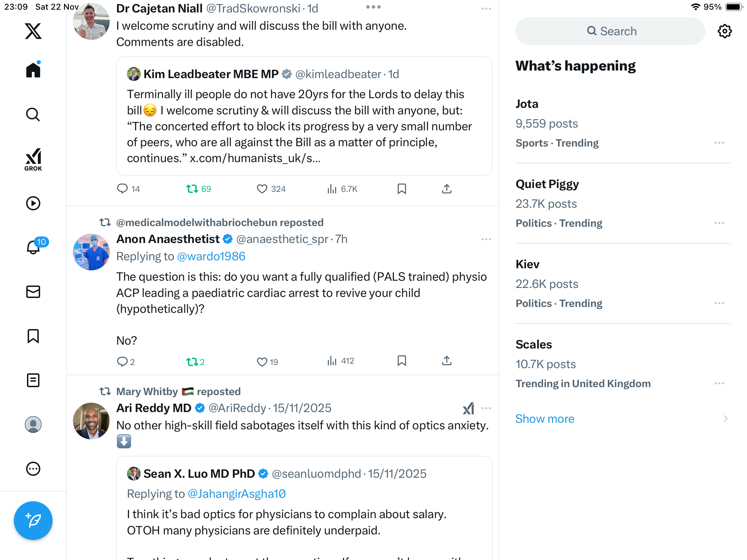The image size is (747, 560).
Task: Tap the compose post button
Action: 33,520
